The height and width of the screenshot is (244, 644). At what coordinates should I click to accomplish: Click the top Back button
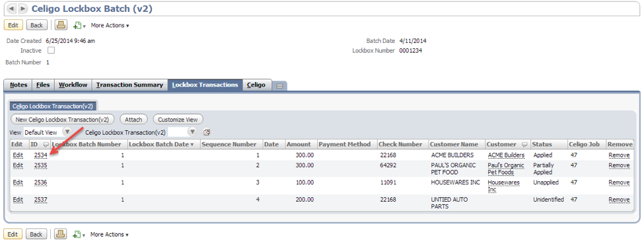pyautogui.click(x=36, y=25)
